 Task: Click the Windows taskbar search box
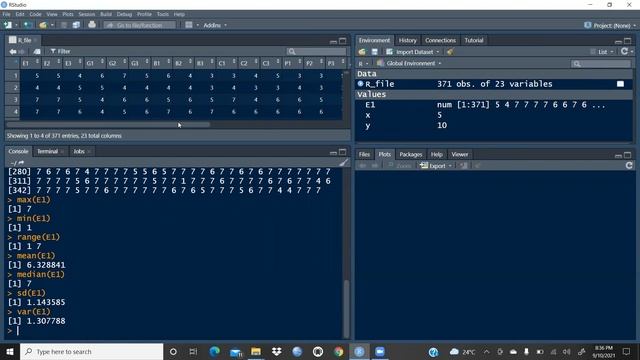point(91,351)
